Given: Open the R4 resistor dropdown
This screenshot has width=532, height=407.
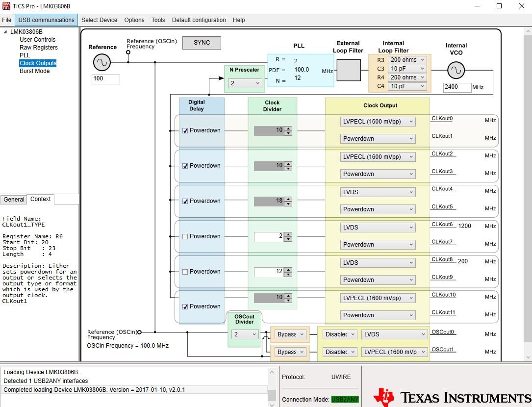Looking at the screenshot, I should point(407,77).
